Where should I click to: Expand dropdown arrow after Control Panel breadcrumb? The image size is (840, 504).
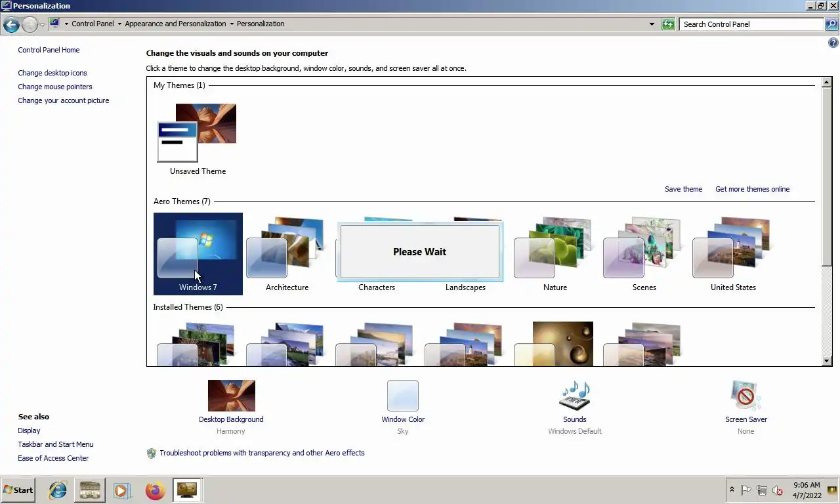coord(119,24)
